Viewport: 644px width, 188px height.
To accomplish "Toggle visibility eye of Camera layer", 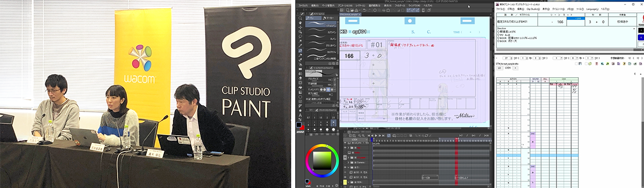I will (x=345, y=163).
